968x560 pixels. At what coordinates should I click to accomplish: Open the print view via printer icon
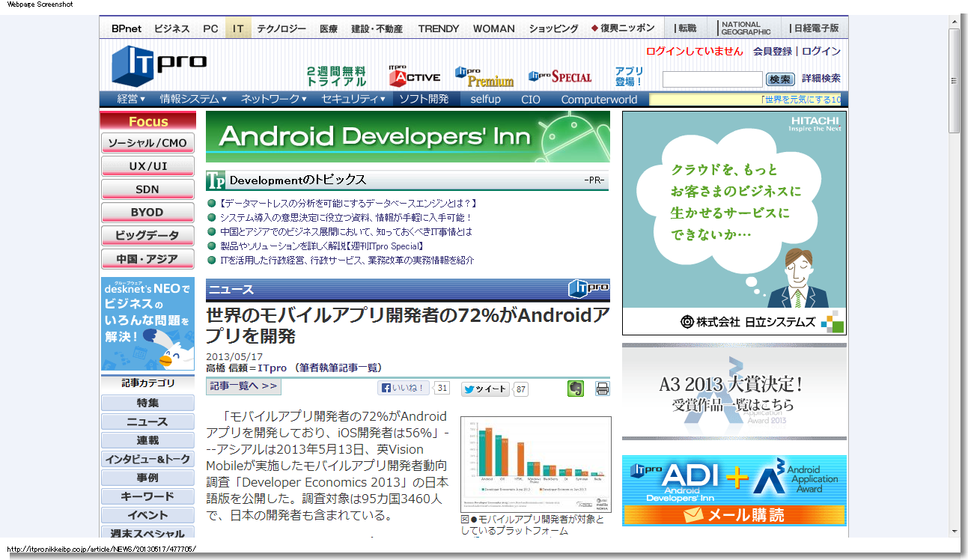click(603, 389)
